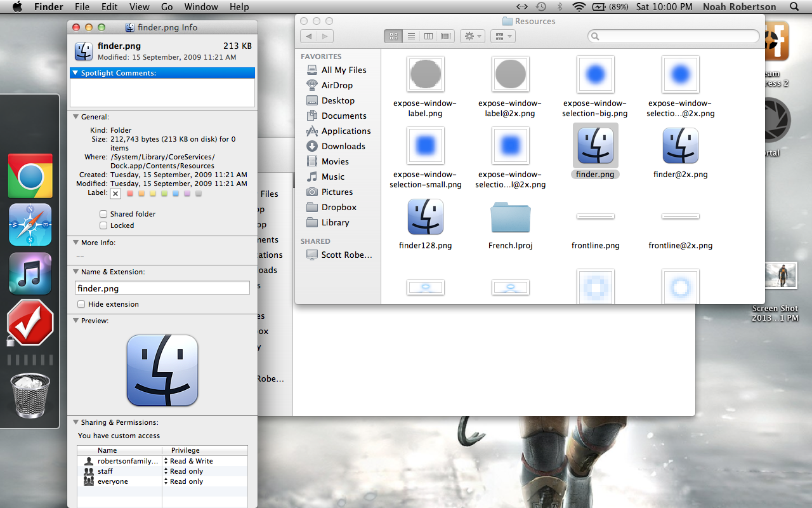Open Google Chrome from the Dock
The height and width of the screenshot is (508, 812).
tap(30, 176)
